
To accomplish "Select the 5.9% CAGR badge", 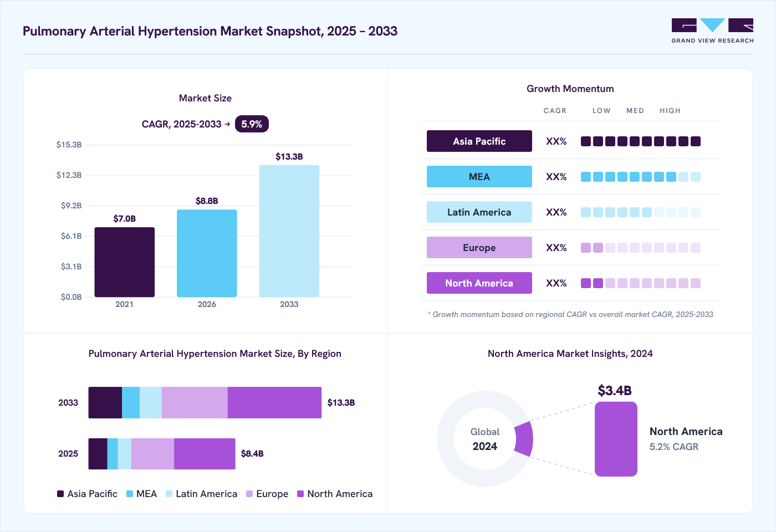I will click(x=252, y=124).
